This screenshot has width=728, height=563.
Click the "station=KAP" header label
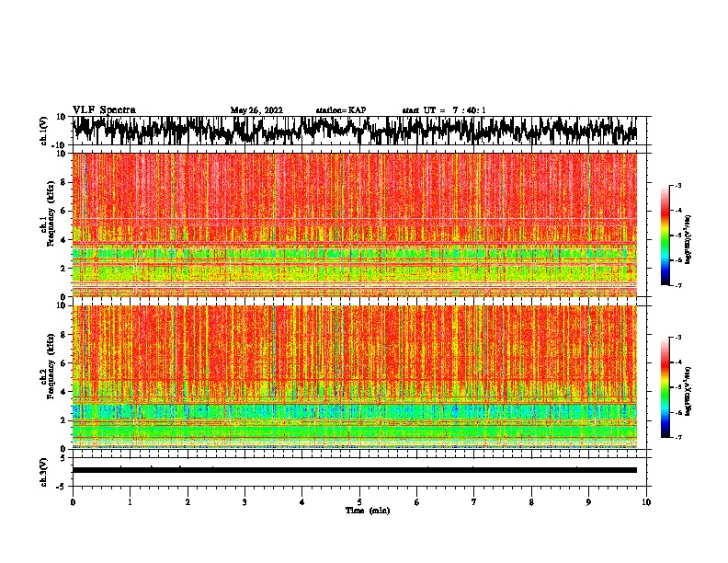click(x=341, y=110)
